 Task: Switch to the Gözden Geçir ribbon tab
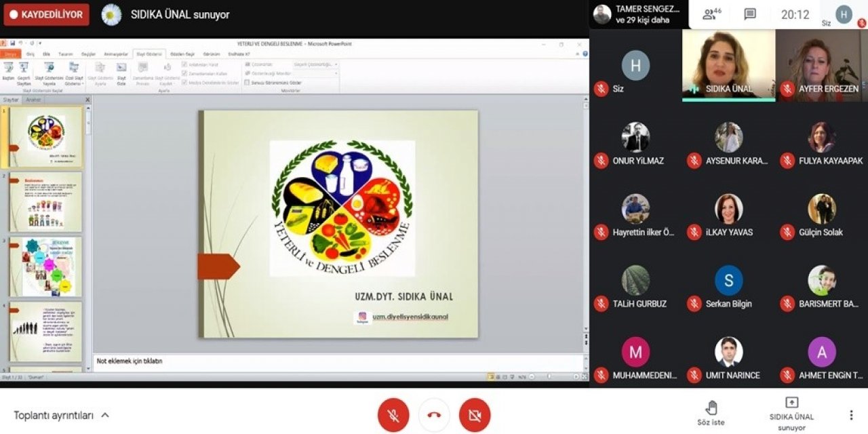coord(182,54)
